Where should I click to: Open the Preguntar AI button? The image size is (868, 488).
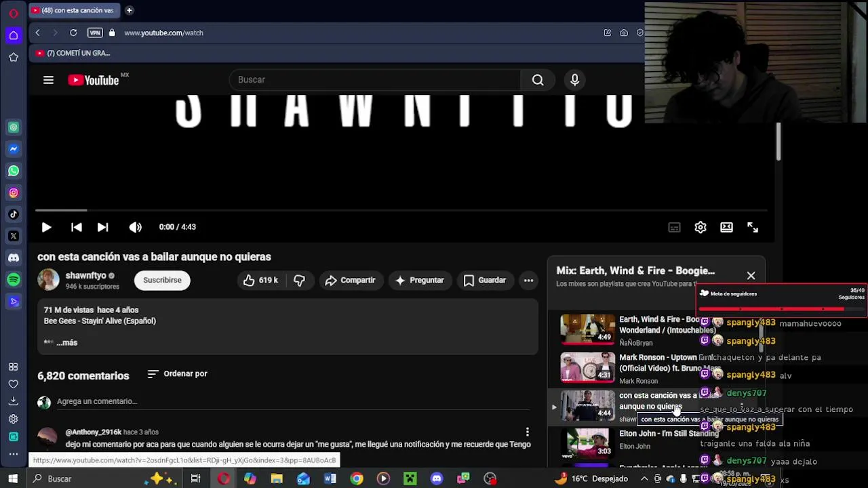(x=419, y=280)
